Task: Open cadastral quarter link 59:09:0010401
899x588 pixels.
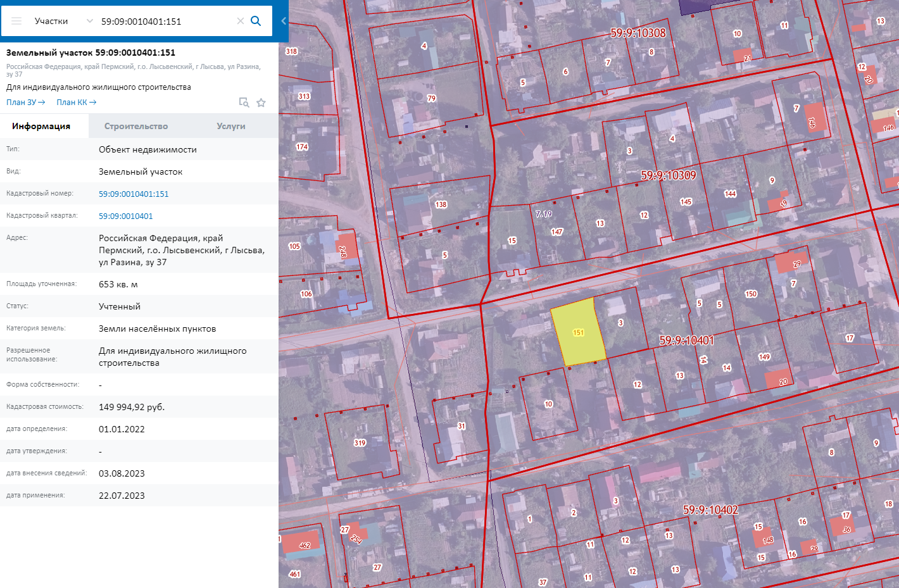Action: [125, 216]
